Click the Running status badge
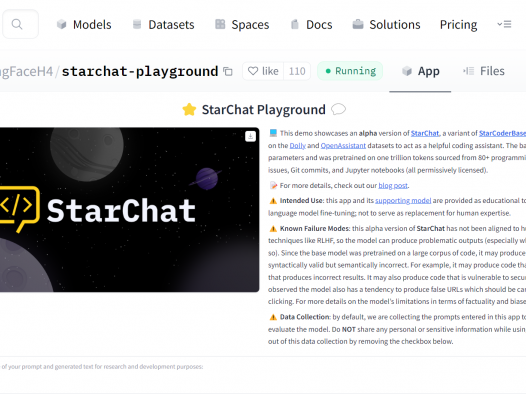The image size is (526, 394). pos(350,71)
